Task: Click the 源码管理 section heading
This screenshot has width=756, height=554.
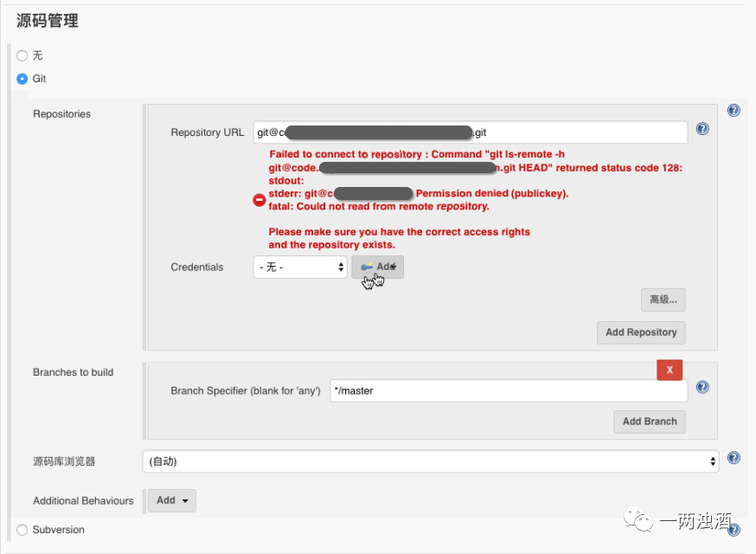Action: click(x=48, y=21)
